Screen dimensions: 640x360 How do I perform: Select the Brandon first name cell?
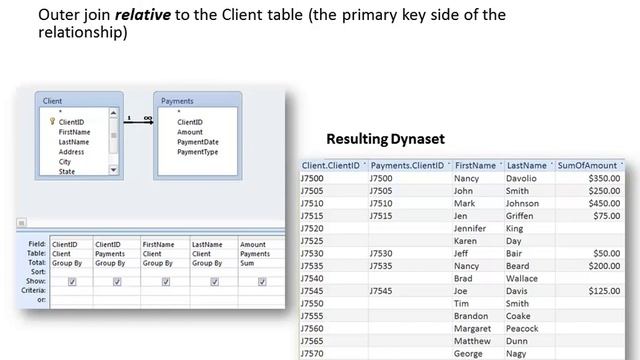pos(478,316)
